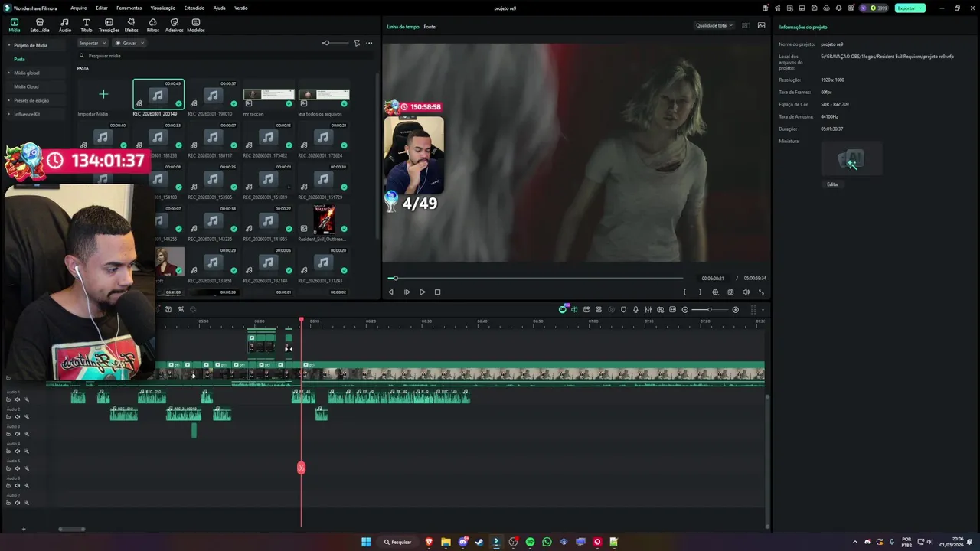
Task: Open the Ajuda menu
Action: tap(220, 8)
